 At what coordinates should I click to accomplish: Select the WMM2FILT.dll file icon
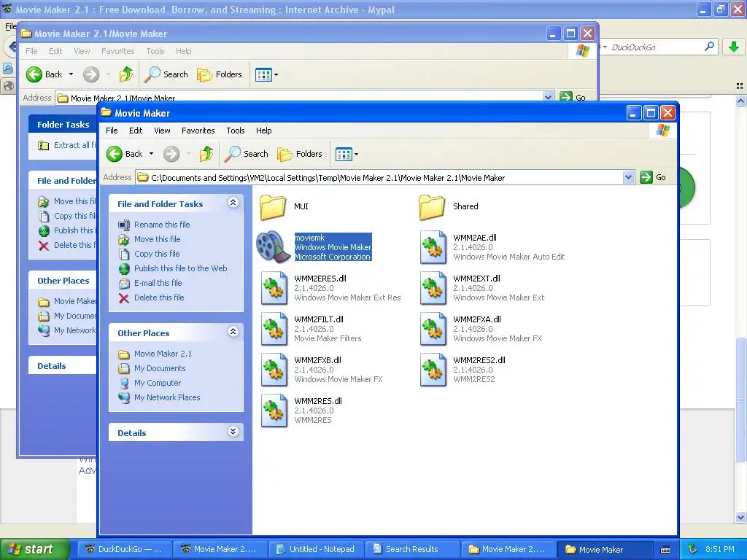click(274, 329)
